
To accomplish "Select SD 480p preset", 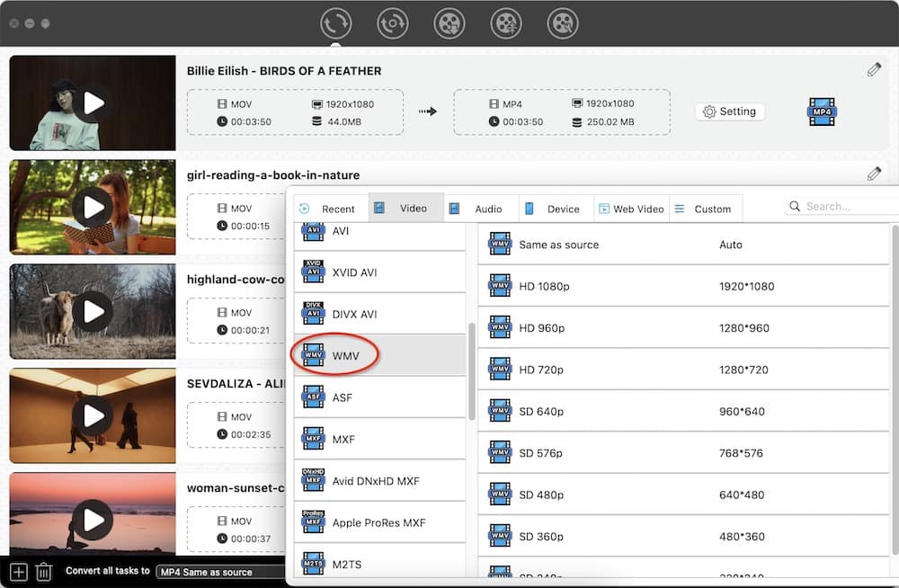I will 683,494.
